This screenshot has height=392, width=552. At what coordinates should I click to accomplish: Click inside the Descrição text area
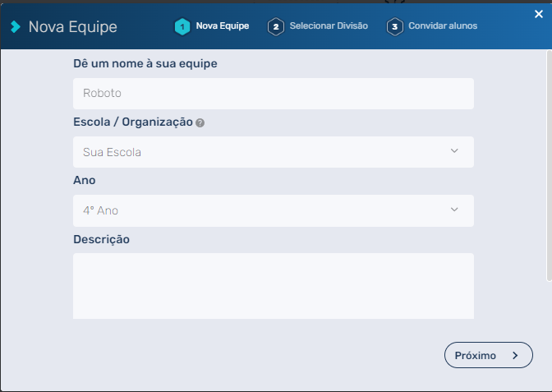(x=273, y=285)
